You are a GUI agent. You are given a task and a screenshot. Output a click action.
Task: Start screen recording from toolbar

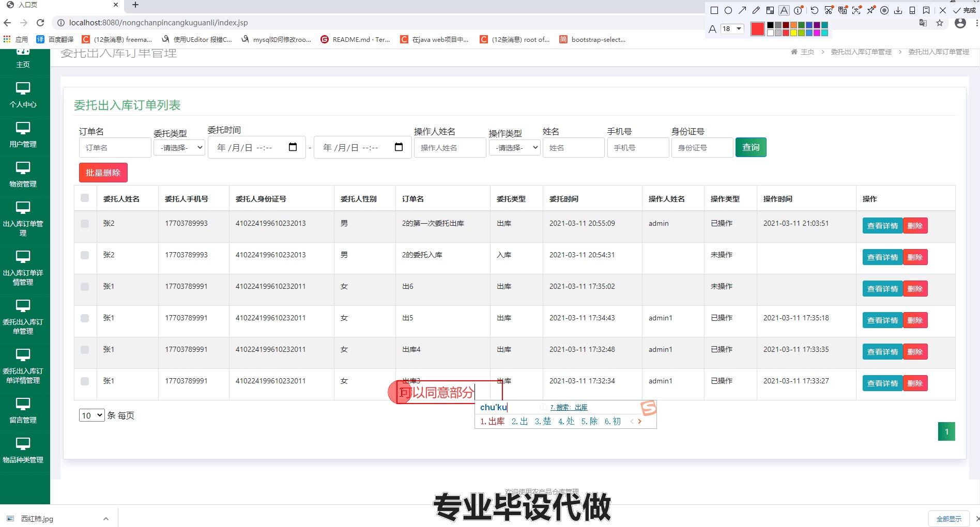884,10
